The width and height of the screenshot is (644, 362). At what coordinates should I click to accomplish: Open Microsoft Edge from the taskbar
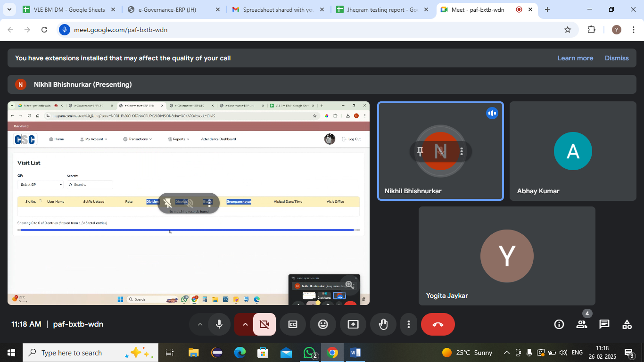240,353
